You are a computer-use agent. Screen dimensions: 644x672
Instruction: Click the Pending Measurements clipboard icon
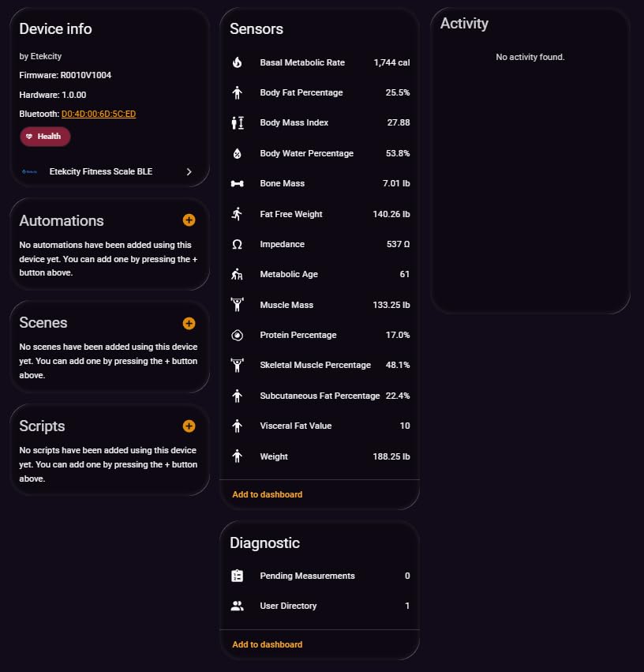(237, 576)
